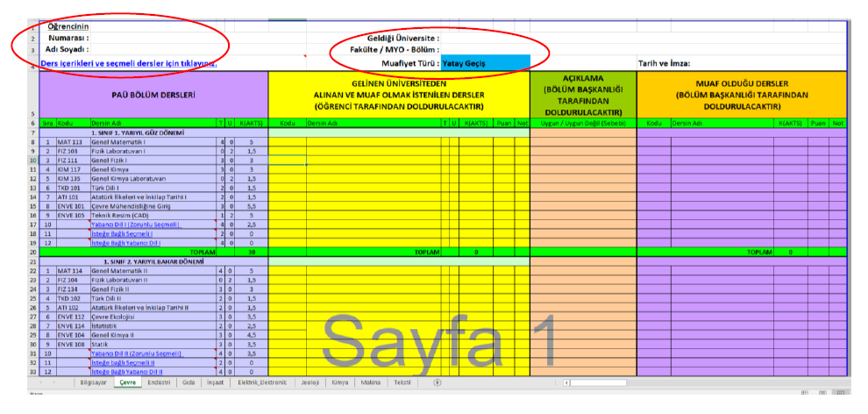Open the Kimya sheet tab
868x414 pixels.
339,382
